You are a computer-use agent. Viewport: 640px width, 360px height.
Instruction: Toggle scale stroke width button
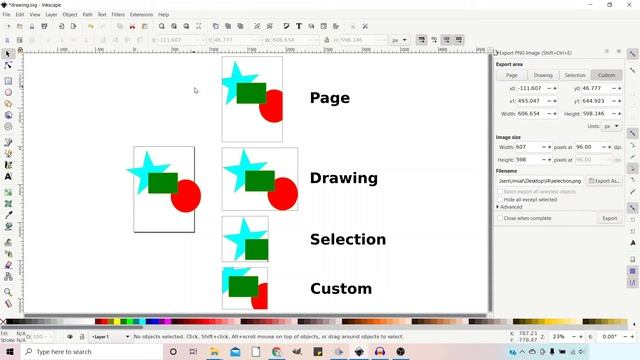tap(421, 40)
